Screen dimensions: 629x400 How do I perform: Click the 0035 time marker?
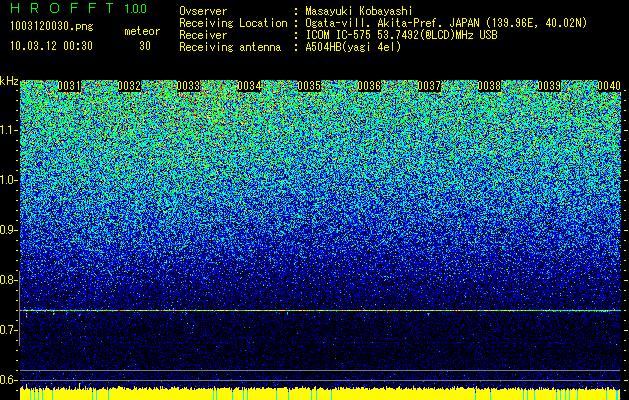(x=309, y=86)
